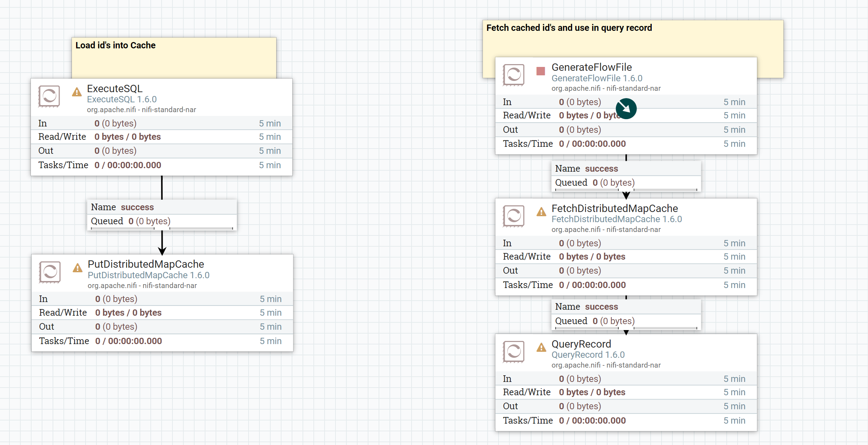Click the QueryRecord 1.6.0 type text
The width and height of the screenshot is (868, 445).
588,355
